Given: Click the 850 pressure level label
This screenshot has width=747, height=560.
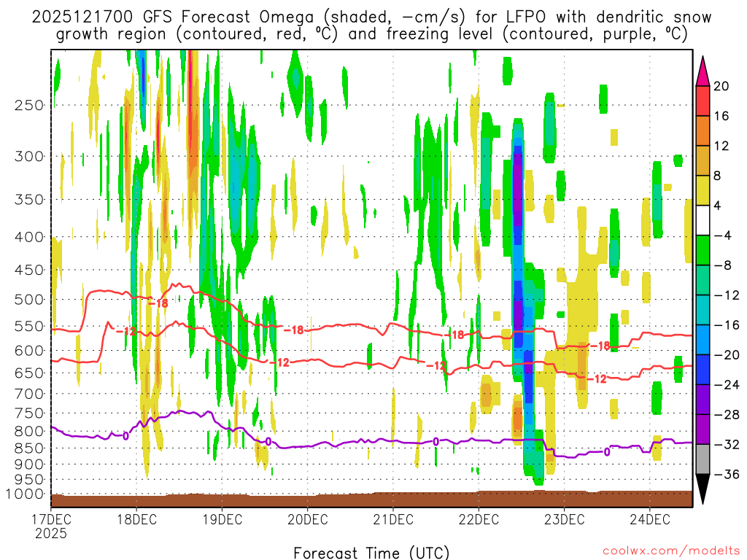Looking at the screenshot, I should pyautogui.click(x=29, y=448).
